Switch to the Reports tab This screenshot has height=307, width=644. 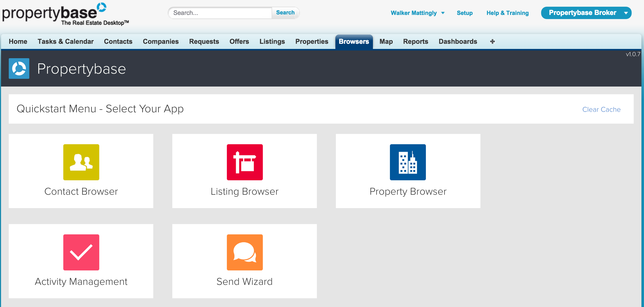(x=416, y=41)
